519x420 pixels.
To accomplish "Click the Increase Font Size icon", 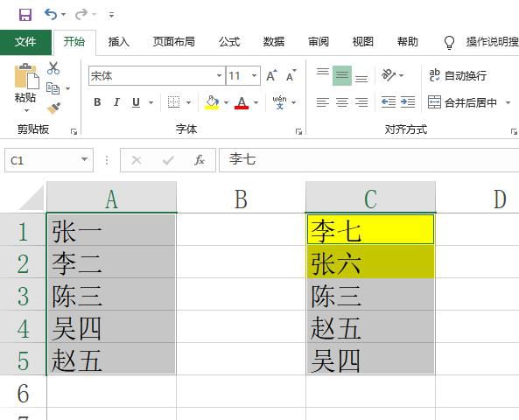I will (x=271, y=75).
